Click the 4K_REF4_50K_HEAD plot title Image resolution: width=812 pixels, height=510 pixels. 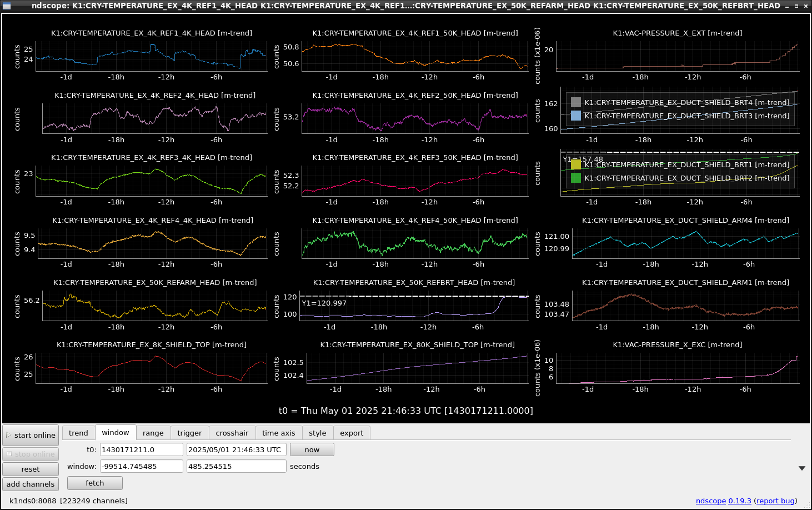(415, 221)
